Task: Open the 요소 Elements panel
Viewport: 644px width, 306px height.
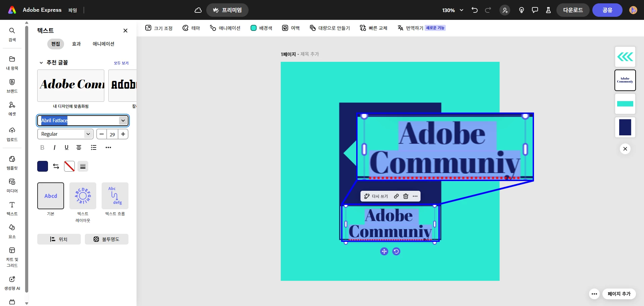Action: click(12, 231)
